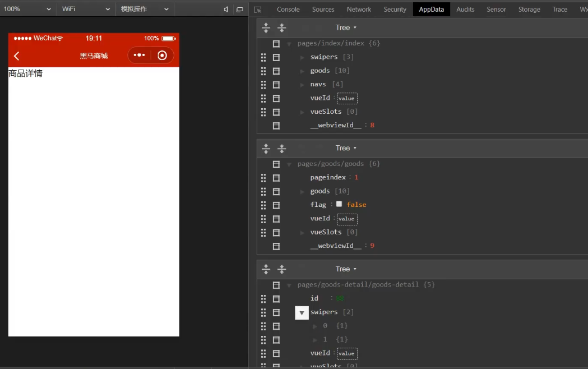Open the WiFi network dropdown
Image resolution: width=588 pixels, height=369 pixels.
coord(86,9)
